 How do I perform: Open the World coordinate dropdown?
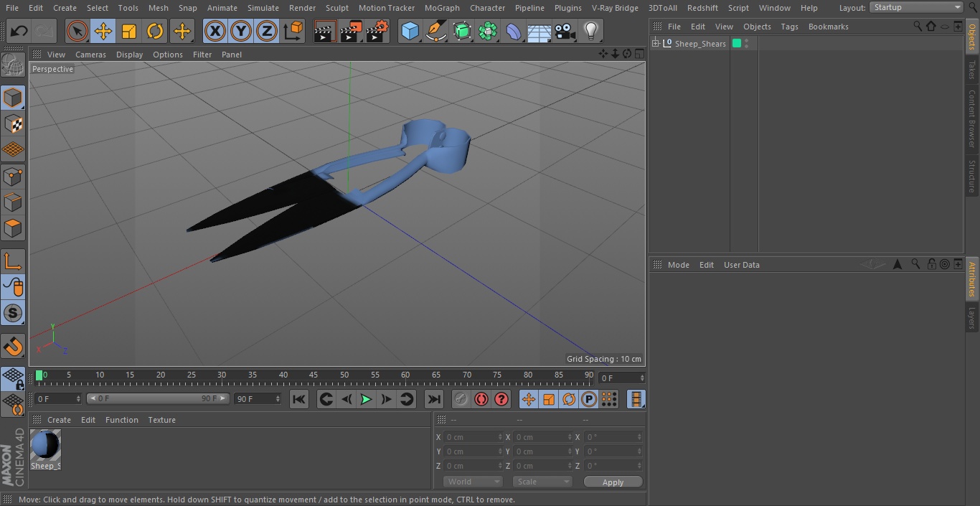[x=473, y=482]
